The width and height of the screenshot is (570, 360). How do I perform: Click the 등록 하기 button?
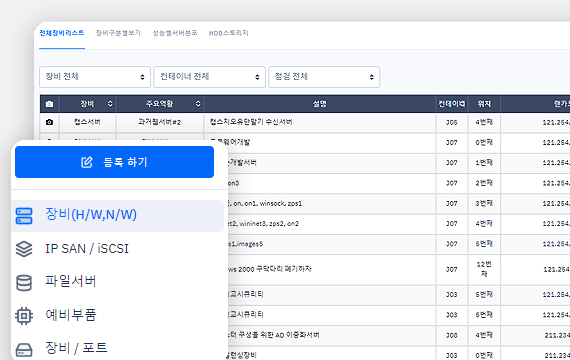(x=115, y=162)
